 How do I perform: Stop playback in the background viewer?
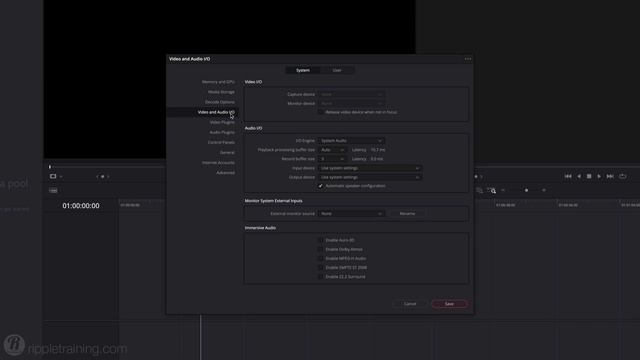[589, 176]
